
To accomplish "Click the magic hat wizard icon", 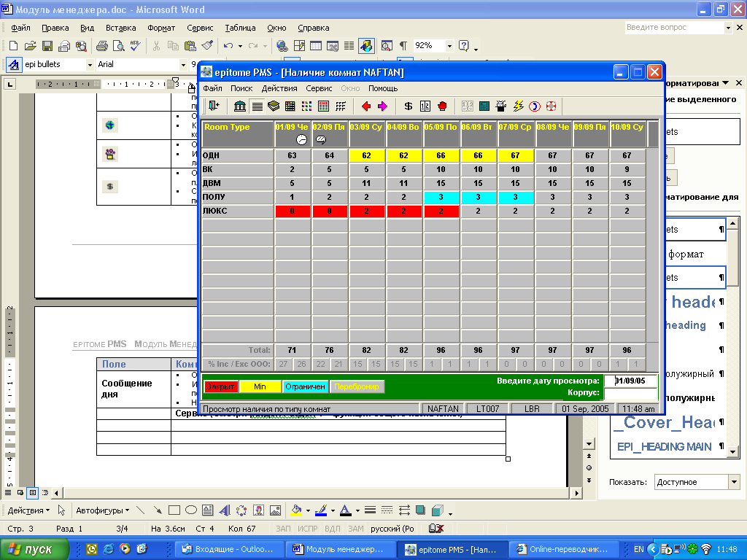I will (500, 106).
